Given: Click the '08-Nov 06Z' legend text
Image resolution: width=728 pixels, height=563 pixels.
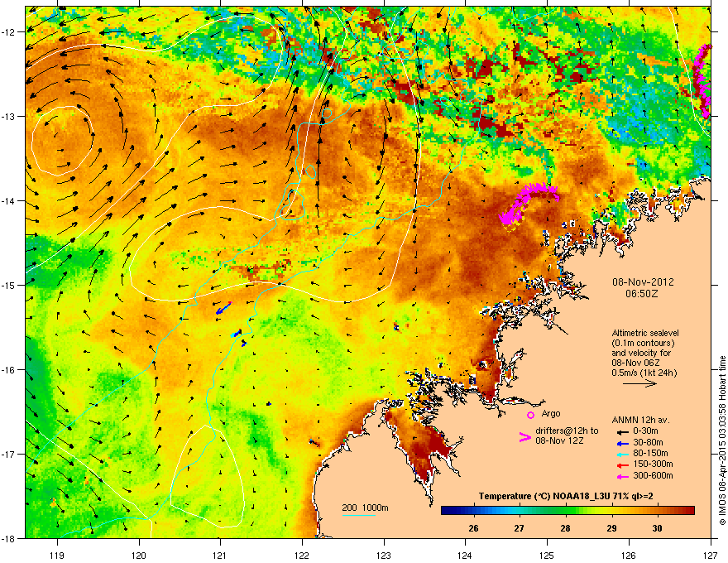Looking at the screenshot, I should pos(635,363).
